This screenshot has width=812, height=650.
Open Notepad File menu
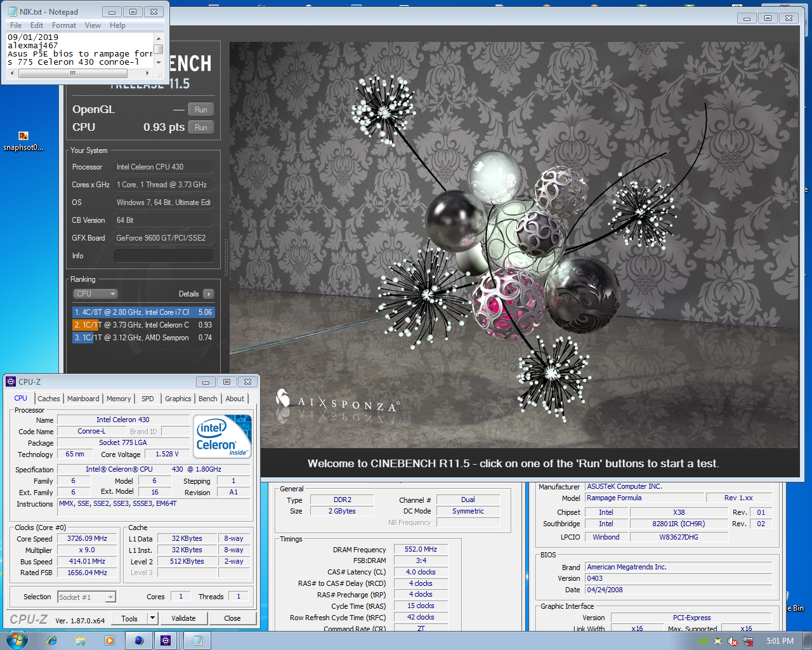[16, 25]
